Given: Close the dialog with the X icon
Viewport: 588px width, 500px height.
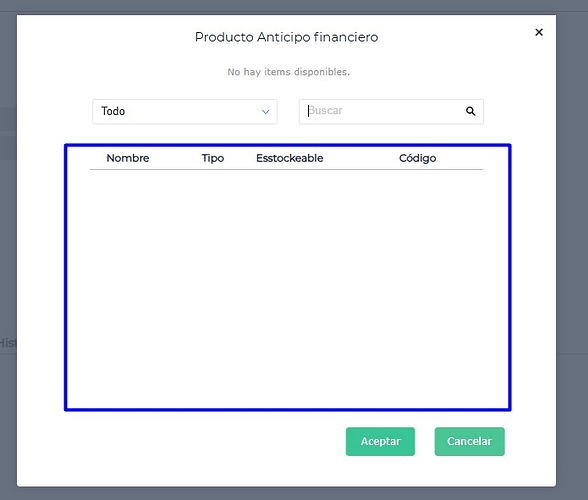Looking at the screenshot, I should click(x=539, y=32).
